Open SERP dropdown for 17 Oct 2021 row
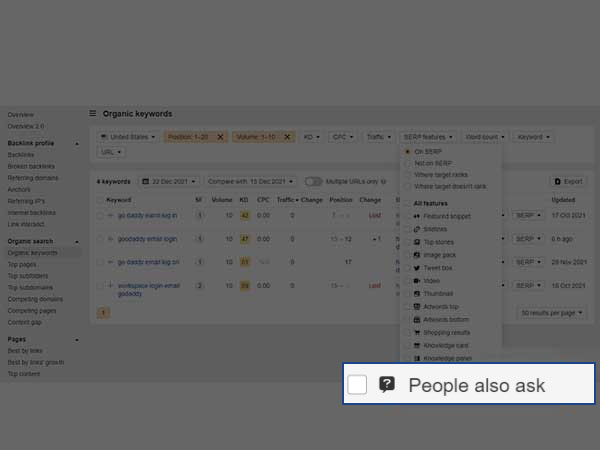 tap(528, 215)
